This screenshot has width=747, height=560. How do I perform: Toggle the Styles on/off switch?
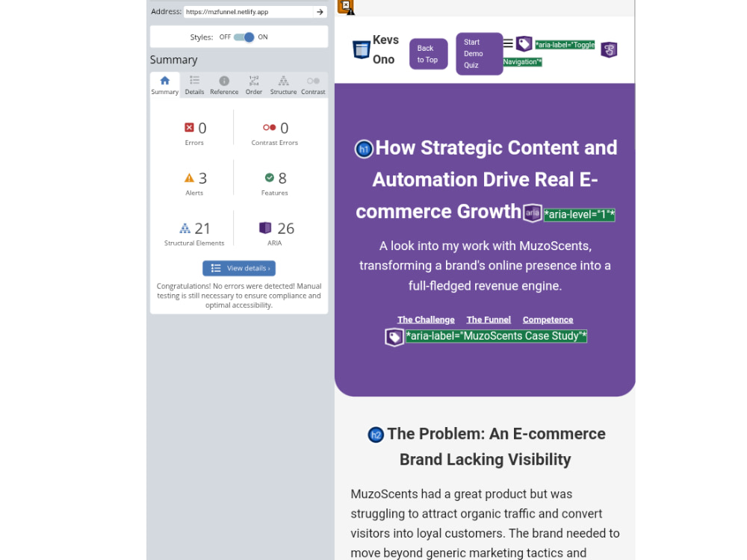click(244, 37)
